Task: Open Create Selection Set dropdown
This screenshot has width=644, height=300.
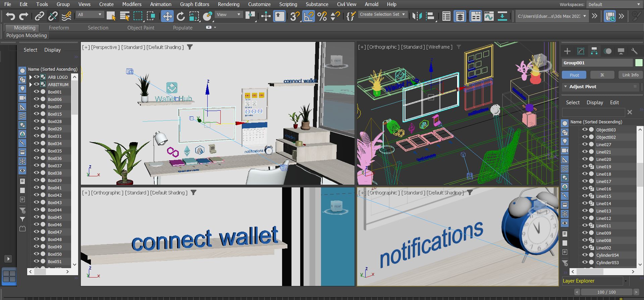Action: point(383,14)
